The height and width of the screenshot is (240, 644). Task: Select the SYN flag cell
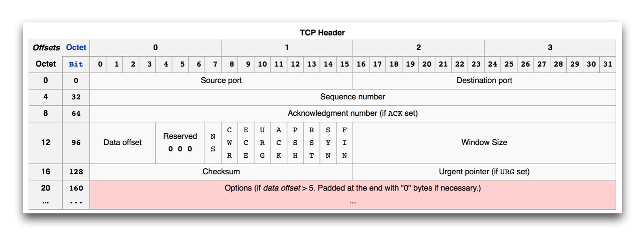(328, 143)
